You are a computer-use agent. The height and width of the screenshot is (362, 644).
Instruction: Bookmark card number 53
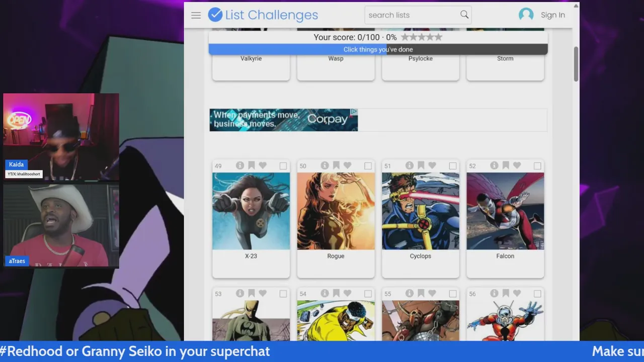pyautogui.click(x=251, y=293)
